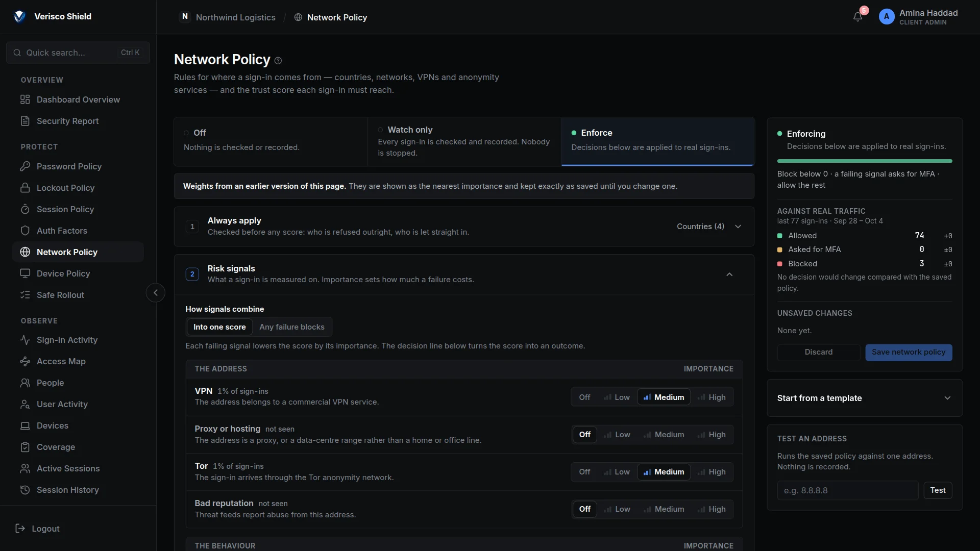The height and width of the screenshot is (551, 980).
Task: Click the Network Policy globe icon in sidebar
Action: coord(25,252)
